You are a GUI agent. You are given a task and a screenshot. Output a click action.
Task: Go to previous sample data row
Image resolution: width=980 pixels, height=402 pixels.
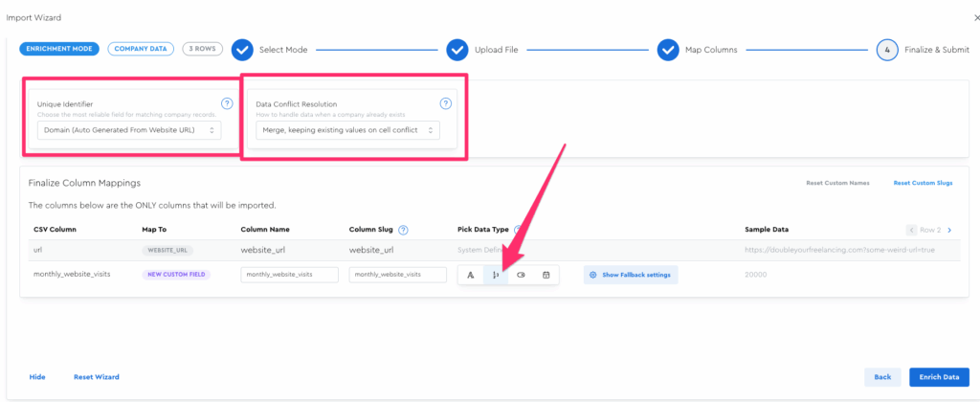coord(910,230)
